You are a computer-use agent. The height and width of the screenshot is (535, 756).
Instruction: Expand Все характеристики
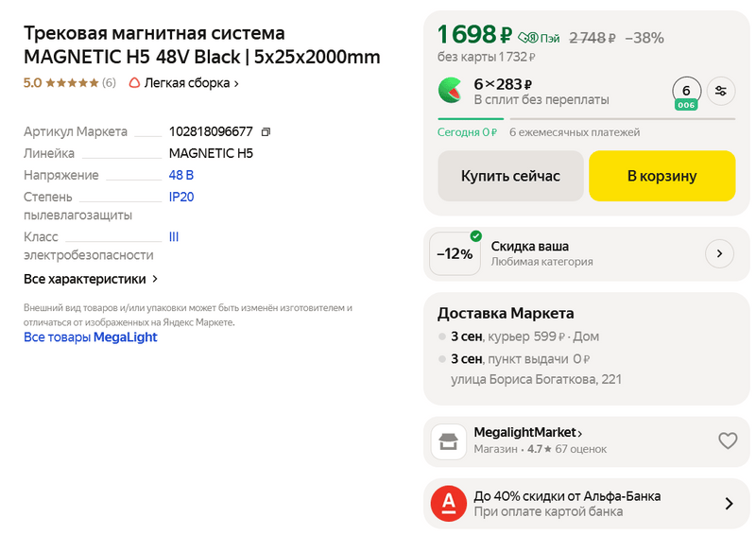[91, 279]
